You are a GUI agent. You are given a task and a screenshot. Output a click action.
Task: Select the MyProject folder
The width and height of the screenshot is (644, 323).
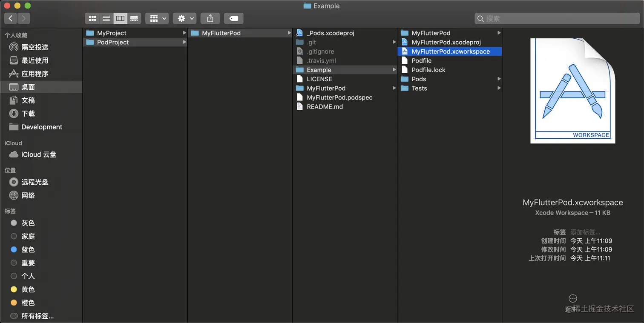[x=135, y=33]
